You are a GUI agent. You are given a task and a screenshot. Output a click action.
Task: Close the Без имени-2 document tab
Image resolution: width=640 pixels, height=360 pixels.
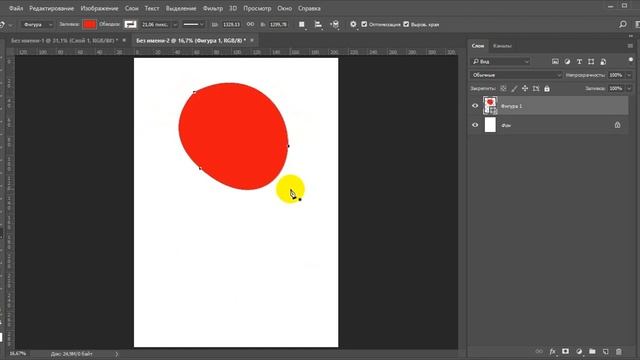click(252, 40)
